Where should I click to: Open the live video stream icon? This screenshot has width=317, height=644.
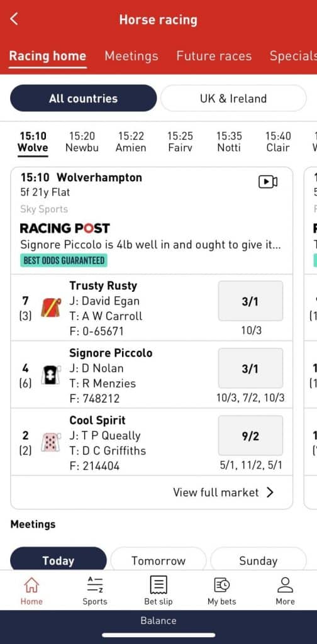click(x=268, y=182)
